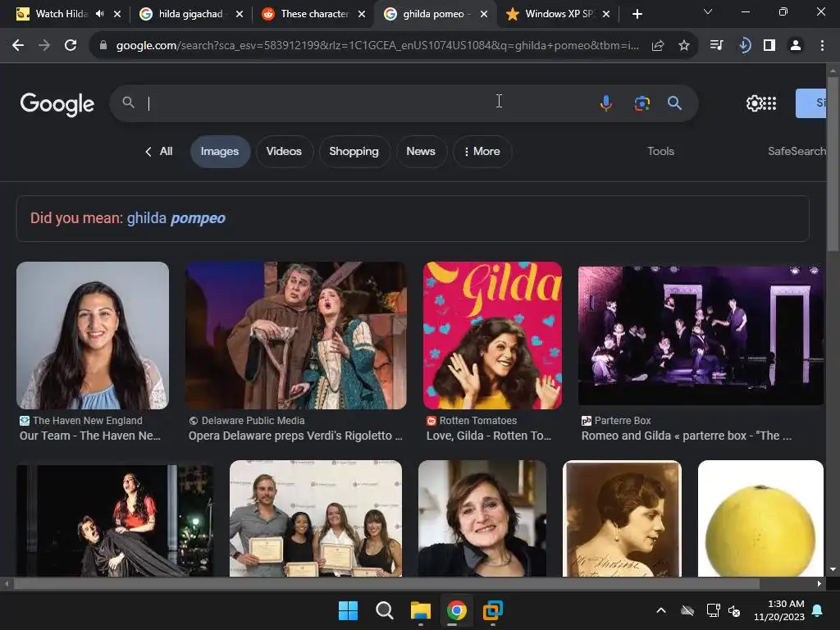Switch to the Windows XP SP tab

point(559,14)
